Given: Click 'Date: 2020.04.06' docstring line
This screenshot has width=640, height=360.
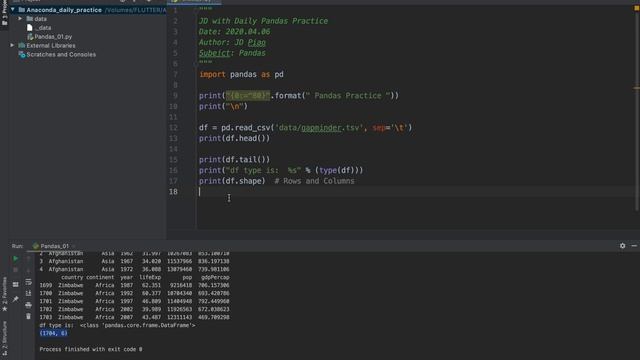Looking at the screenshot, I should (x=234, y=32).
